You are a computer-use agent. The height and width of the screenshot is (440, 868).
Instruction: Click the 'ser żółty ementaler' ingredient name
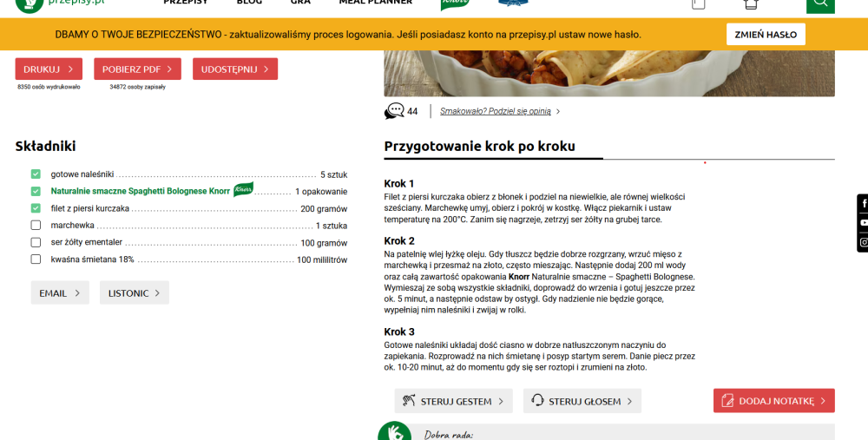[x=86, y=242]
